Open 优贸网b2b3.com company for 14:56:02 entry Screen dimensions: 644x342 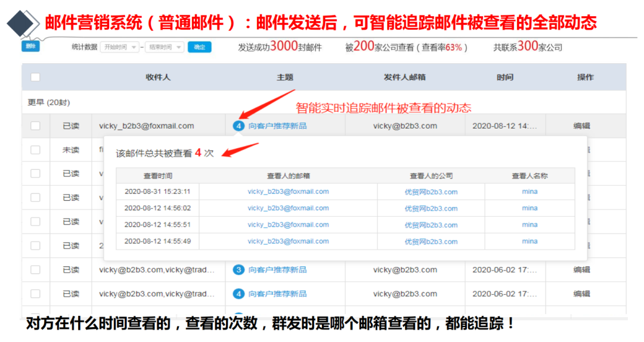(431, 209)
